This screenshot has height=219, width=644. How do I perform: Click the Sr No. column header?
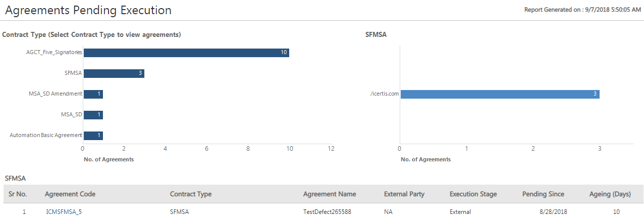click(18, 194)
